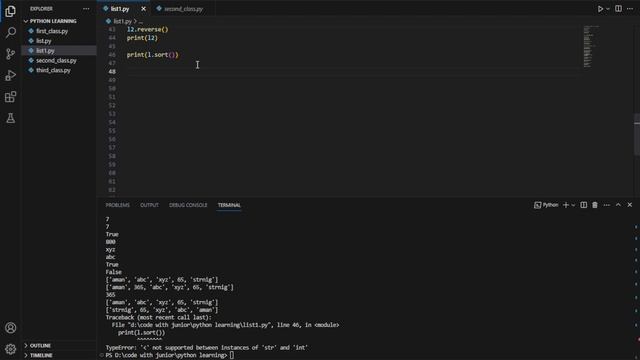Image resolution: width=640 pixels, height=360 pixels.
Task: Open the Search view
Action: click(11, 32)
